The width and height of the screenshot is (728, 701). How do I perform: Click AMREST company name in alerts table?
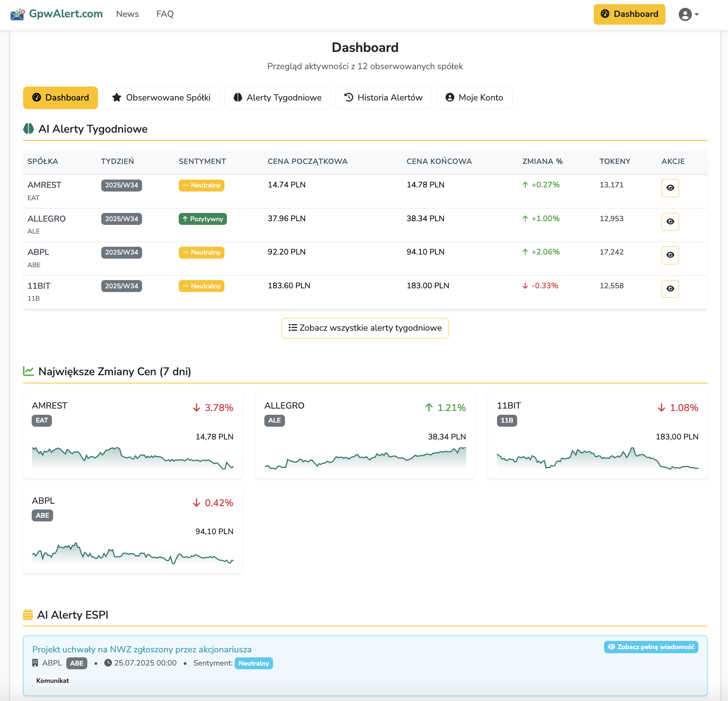coord(44,185)
